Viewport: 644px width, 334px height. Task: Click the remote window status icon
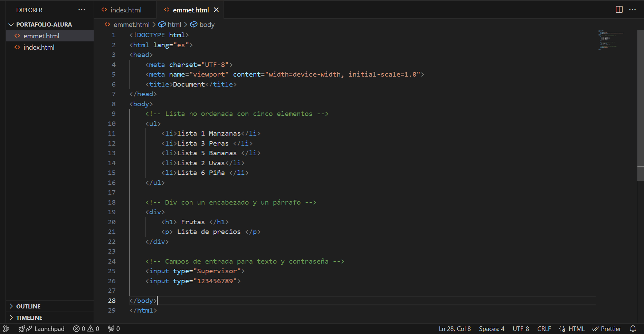click(x=6, y=329)
